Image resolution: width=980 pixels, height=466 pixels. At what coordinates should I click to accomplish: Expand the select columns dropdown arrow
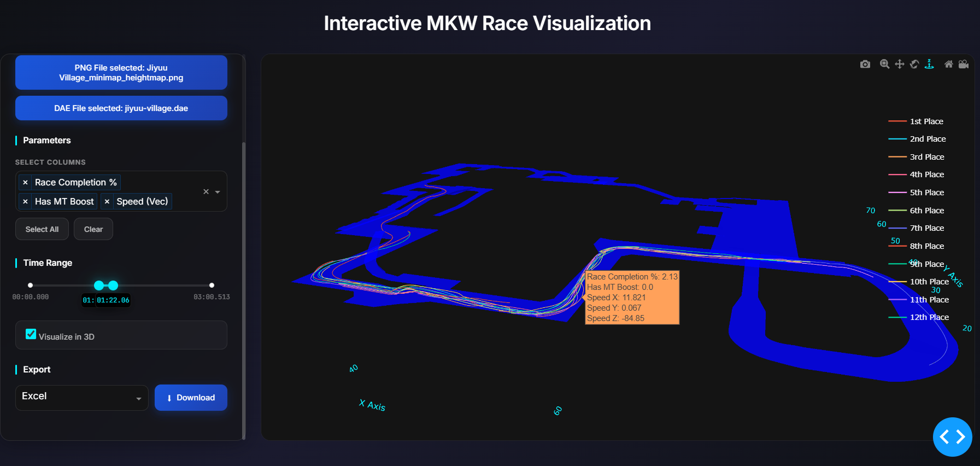218,192
